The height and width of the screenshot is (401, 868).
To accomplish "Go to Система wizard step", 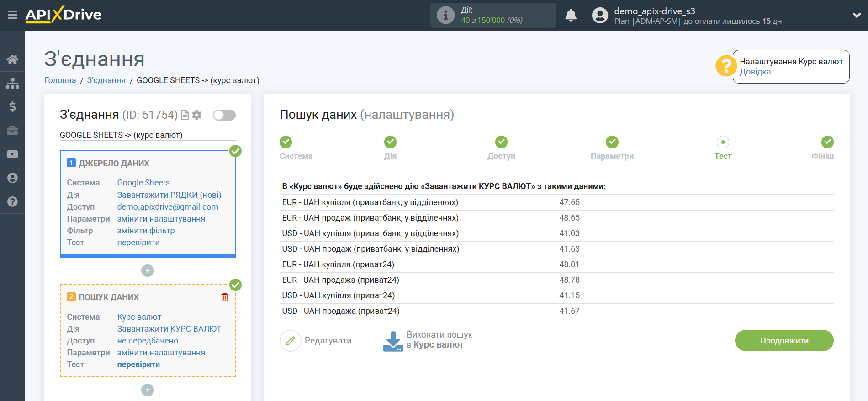I will click(286, 142).
